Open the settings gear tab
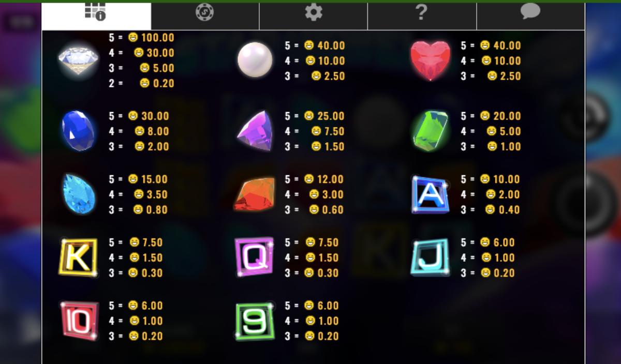Viewport: 621px width, 364px height. click(314, 16)
